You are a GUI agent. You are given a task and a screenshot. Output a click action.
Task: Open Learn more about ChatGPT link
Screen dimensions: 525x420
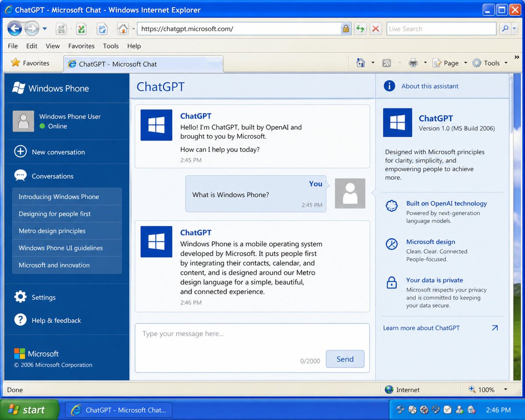pos(421,328)
